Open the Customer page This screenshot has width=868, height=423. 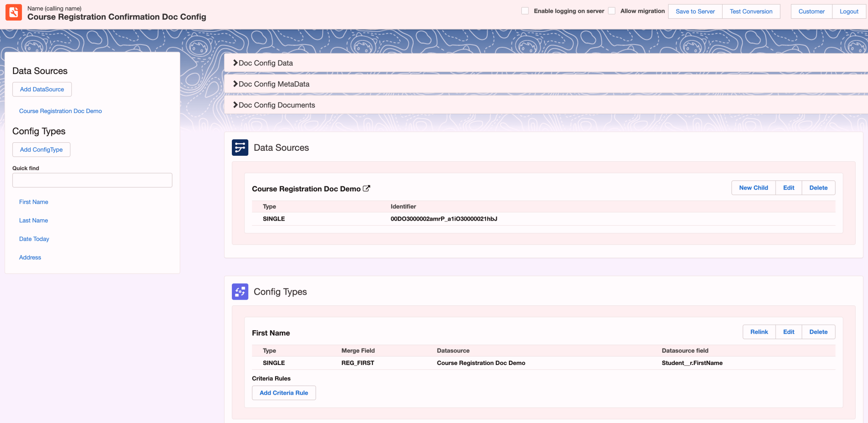(811, 11)
